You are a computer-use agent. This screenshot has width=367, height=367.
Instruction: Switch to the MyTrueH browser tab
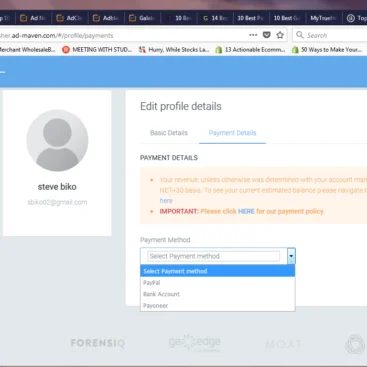323,18
